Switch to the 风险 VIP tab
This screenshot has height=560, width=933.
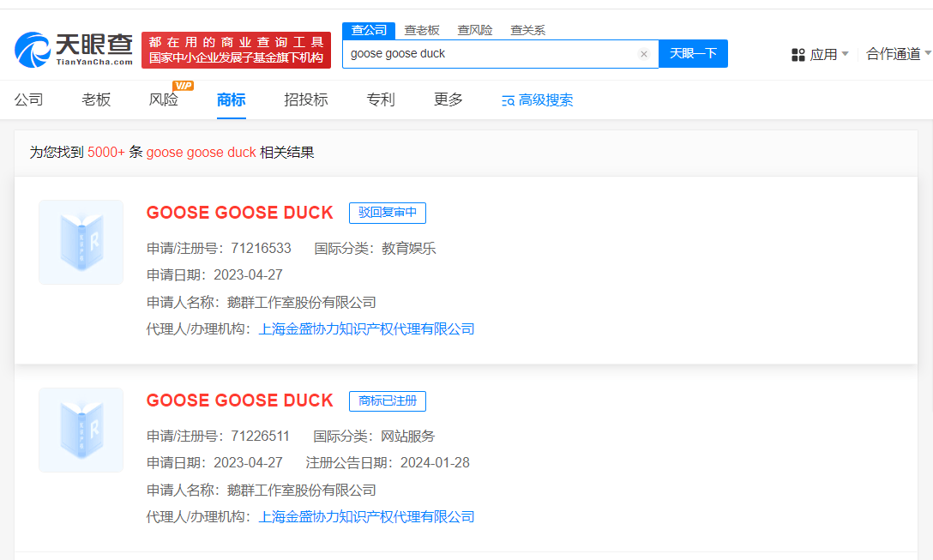[164, 99]
